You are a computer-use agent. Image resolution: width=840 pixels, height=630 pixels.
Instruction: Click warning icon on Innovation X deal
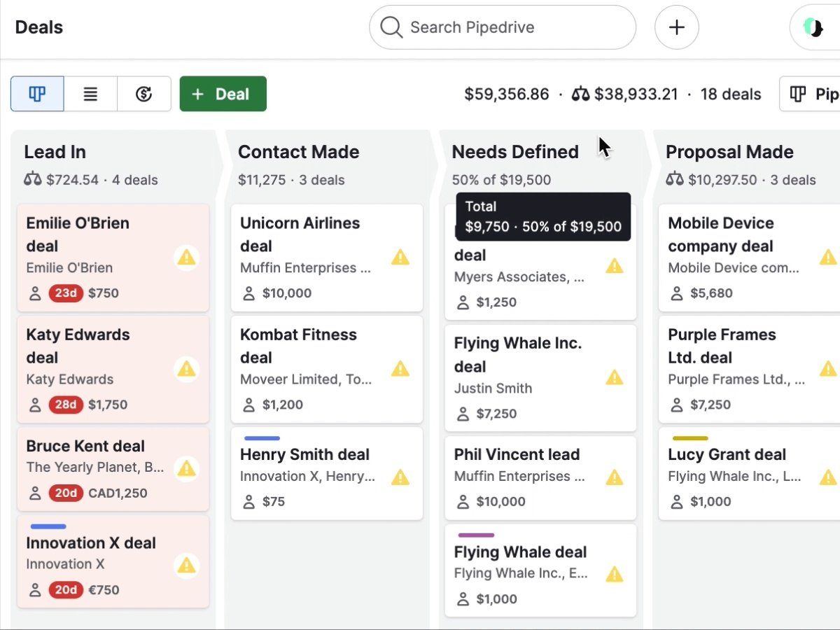click(x=186, y=565)
